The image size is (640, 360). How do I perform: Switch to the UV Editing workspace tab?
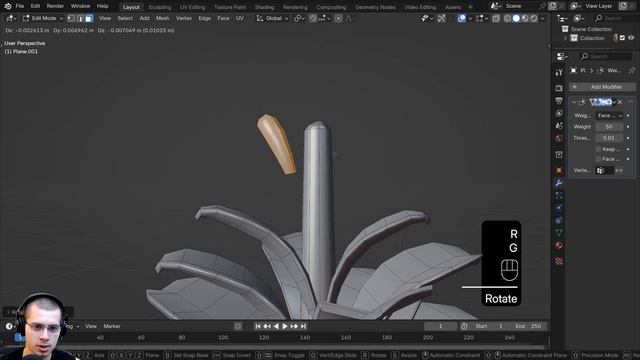192,7
